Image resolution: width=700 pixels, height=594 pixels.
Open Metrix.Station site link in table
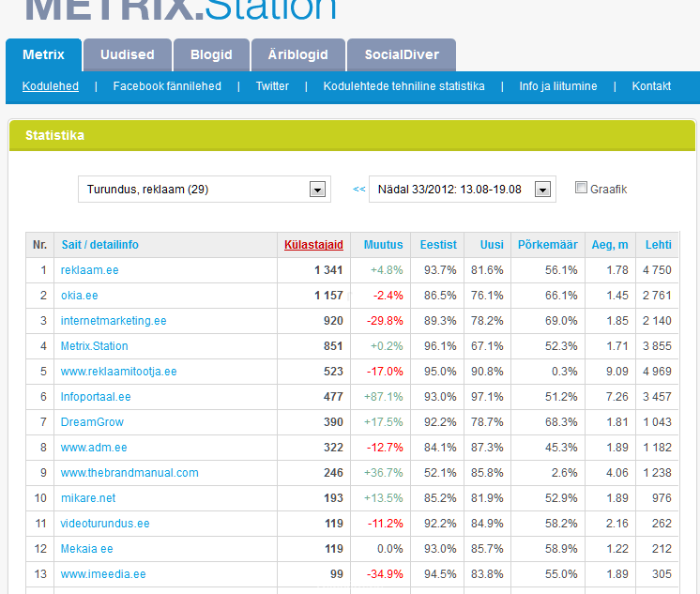tap(94, 346)
